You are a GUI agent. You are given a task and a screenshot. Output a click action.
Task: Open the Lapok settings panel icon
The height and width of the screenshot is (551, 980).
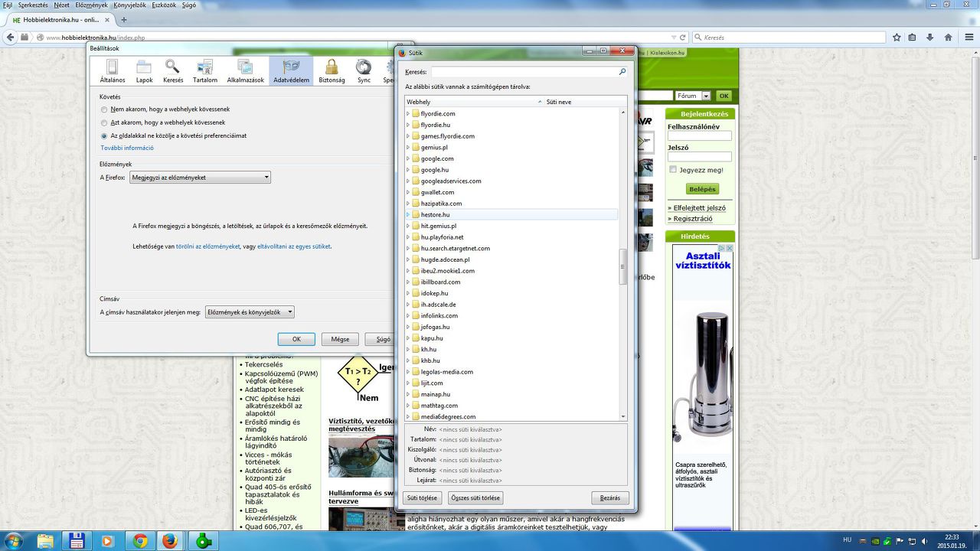[x=144, y=71]
